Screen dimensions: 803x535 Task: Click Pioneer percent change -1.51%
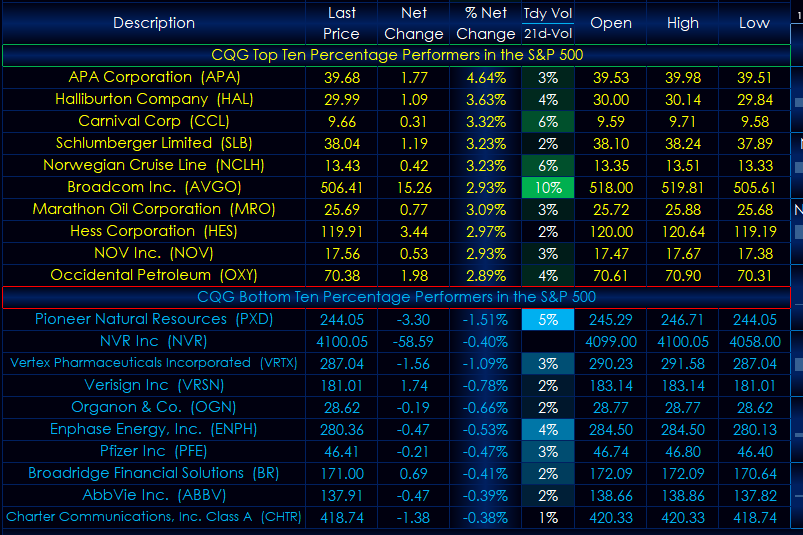click(485, 320)
